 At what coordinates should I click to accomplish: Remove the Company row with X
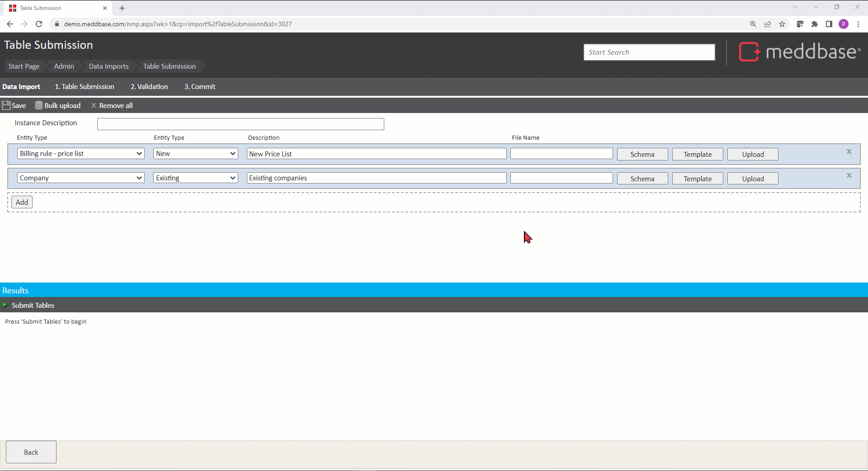(x=849, y=176)
